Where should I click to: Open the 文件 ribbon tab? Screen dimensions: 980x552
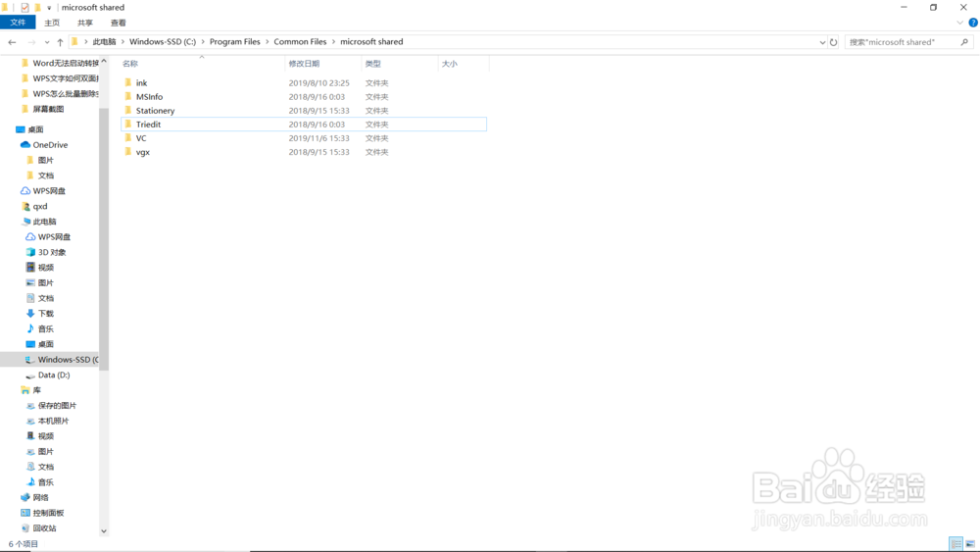point(18,23)
